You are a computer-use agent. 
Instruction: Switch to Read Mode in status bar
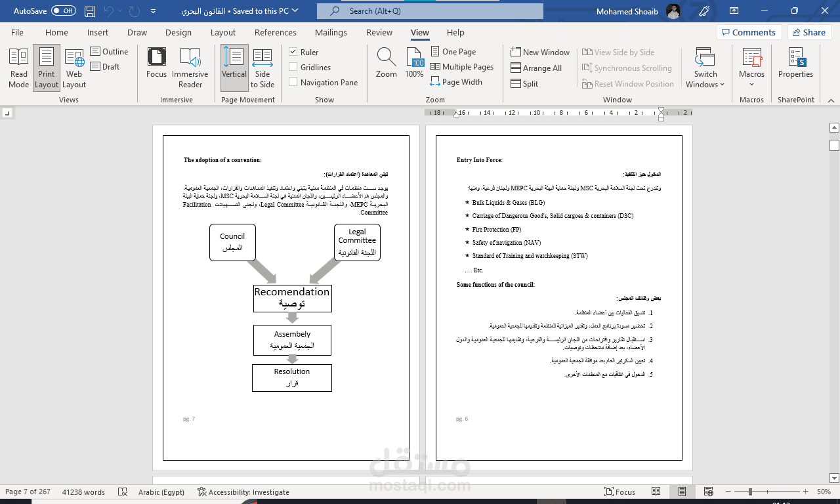tap(656, 492)
